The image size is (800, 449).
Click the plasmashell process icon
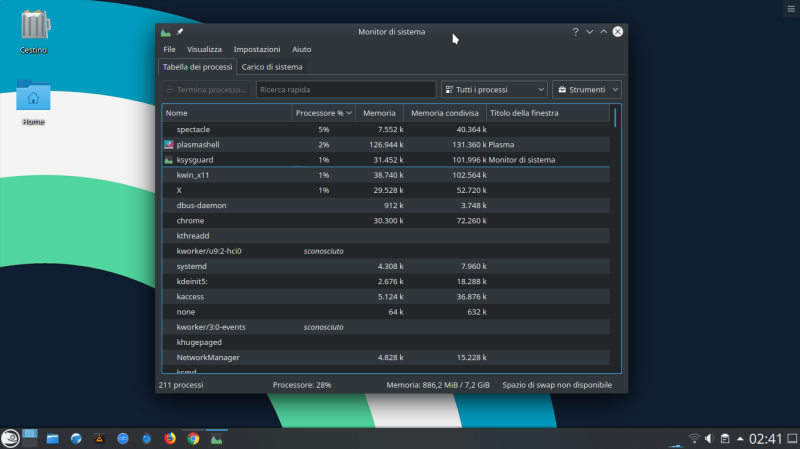point(168,144)
